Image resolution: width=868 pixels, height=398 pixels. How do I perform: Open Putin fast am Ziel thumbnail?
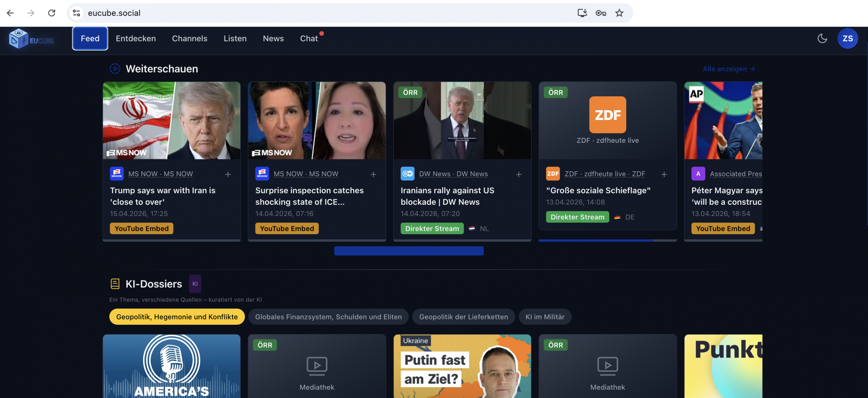[462, 366]
